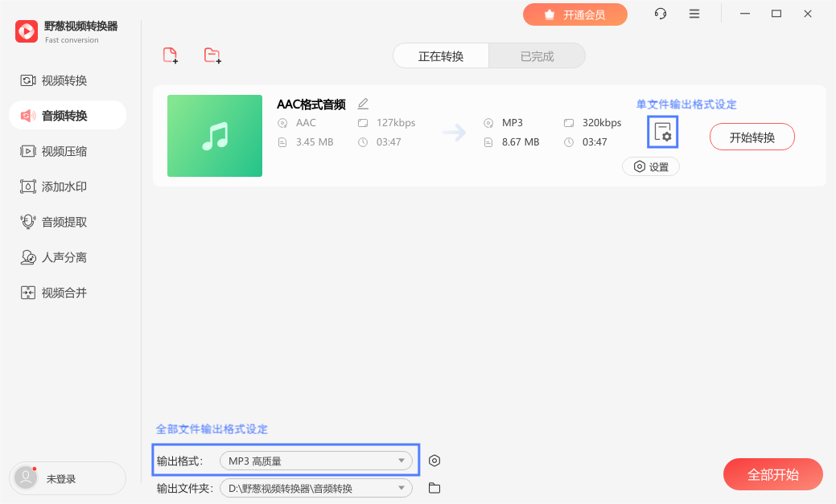Click the green audio file thumbnail
The image size is (836, 504).
click(x=214, y=136)
